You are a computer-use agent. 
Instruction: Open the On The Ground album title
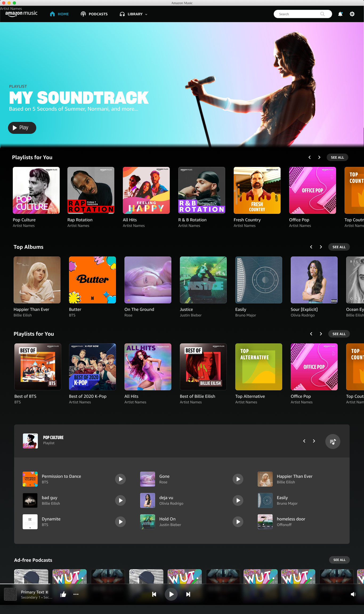[x=139, y=310]
